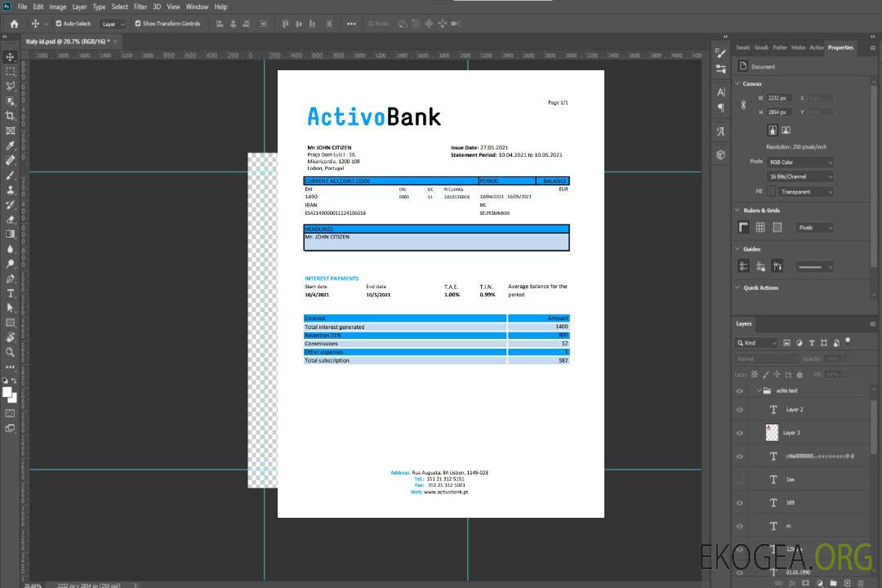Set canvas to landscape orientation
882x588 pixels.
click(x=786, y=130)
